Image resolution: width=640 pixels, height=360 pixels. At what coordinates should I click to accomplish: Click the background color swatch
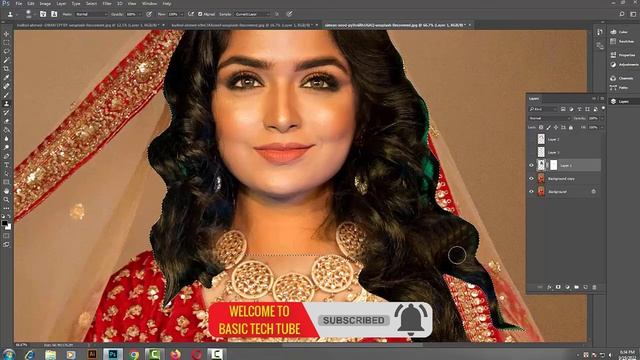[8, 227]
